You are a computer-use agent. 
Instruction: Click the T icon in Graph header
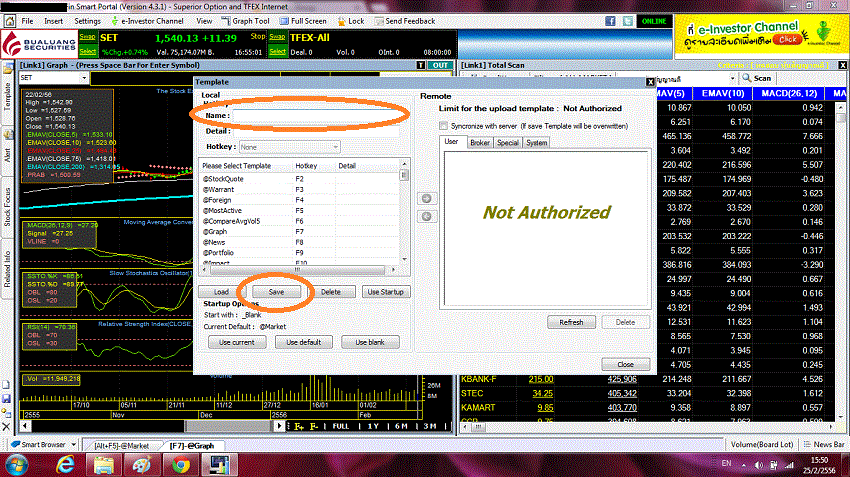[x=421, y=65]
